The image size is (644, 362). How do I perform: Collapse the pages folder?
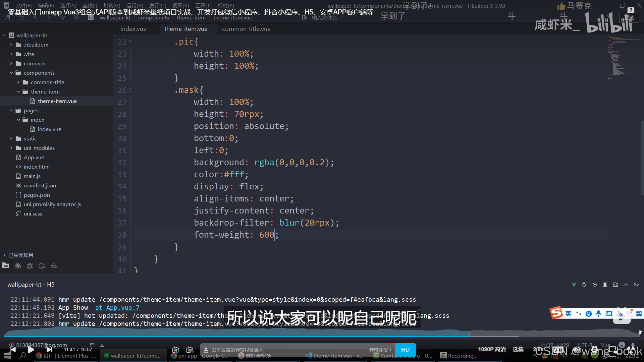11,110
